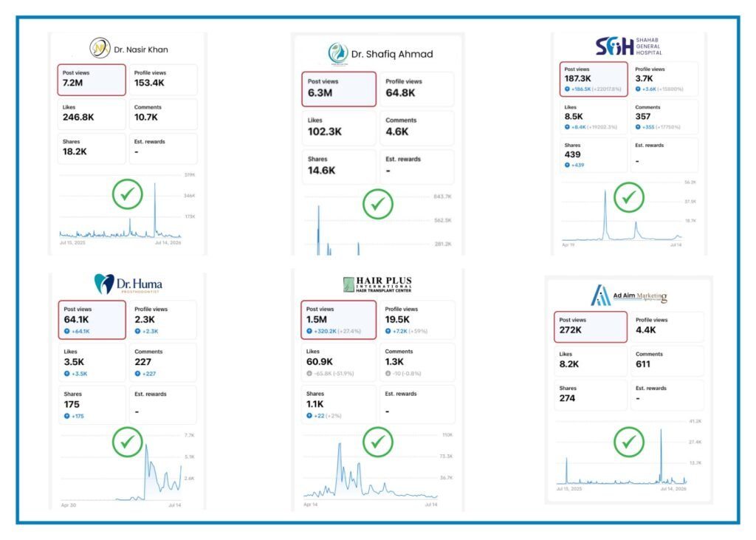The height and width of the screenshot is (540, 756).
Task: Open Ad Aim Marketing's Est. rewards card
Action: [667, 395]
